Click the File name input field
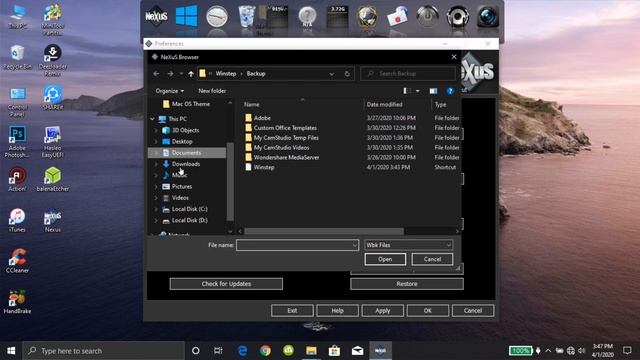This screenshot has width=640, height=360. [x=294, y=245]
